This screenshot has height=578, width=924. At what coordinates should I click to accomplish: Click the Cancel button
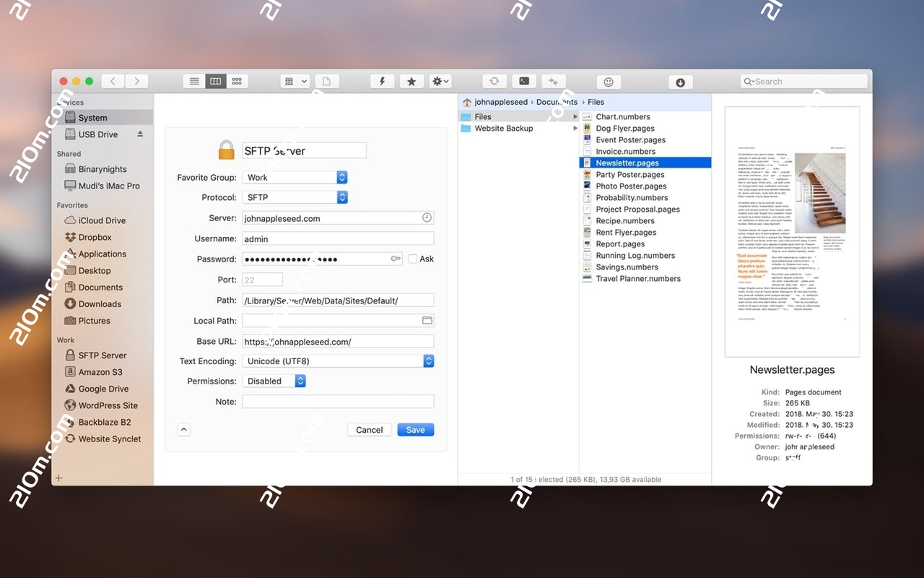pyautogui.click(x=370, y=430)
